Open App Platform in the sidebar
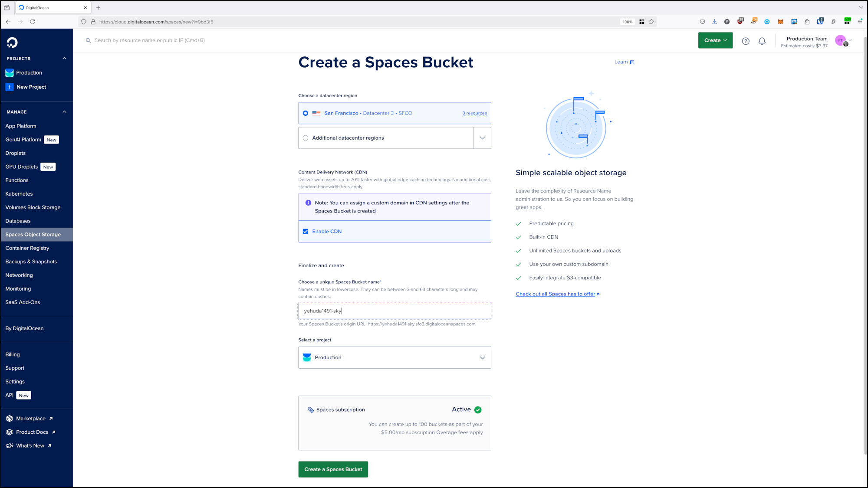Image resolution: width=868 pixels, height=488 pixels. pos(21,126)
